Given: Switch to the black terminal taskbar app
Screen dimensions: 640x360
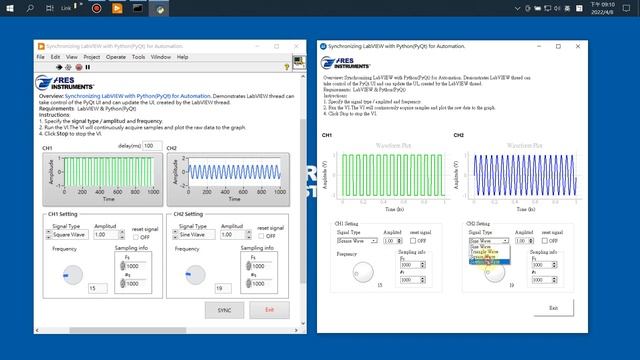Looking at the screenshot, I should tap(138, 8).
